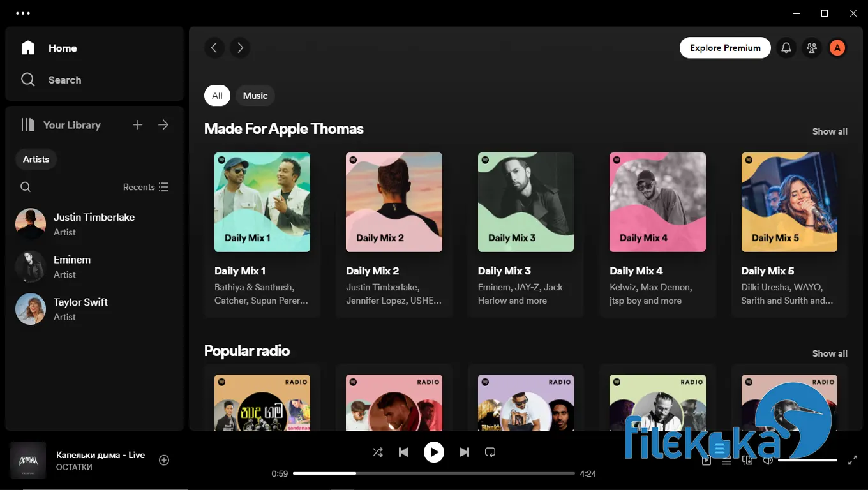
Task: Open the Recents sort options
Action: (146, 187)
